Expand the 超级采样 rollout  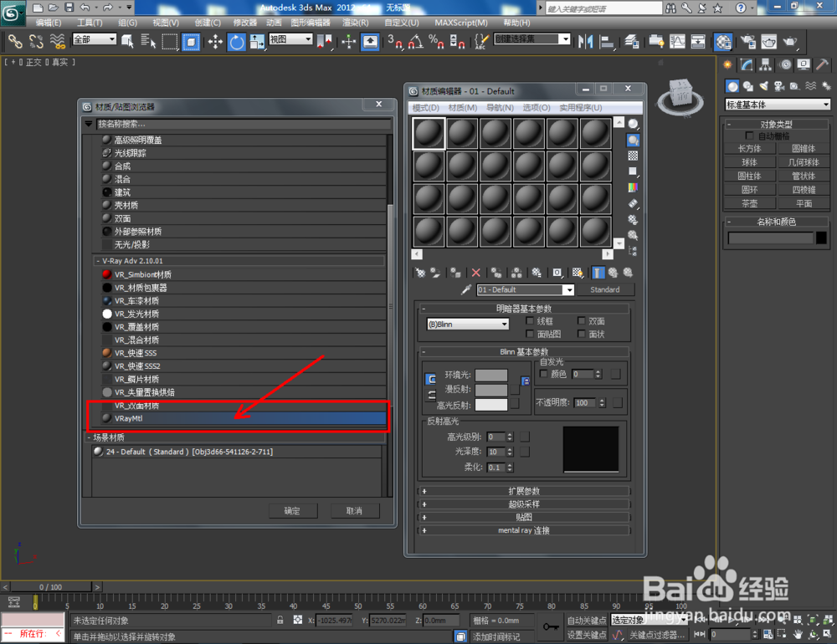click(x=524, y=504)
